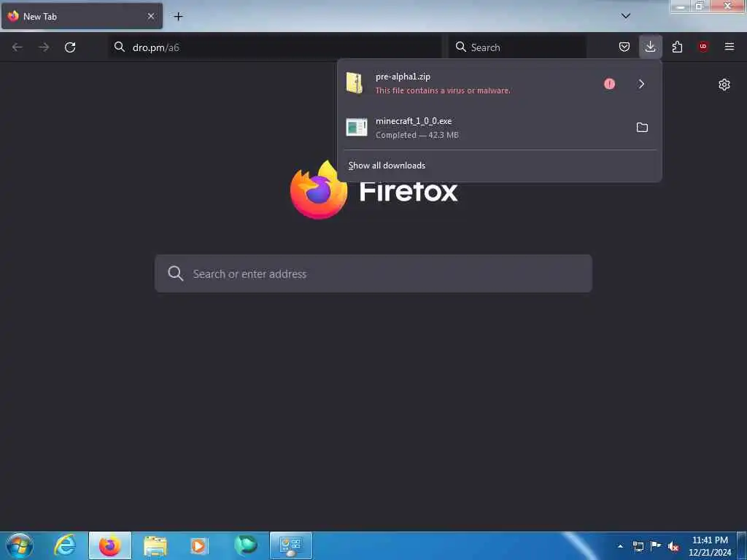Open the uBlock Origin extension icon

703,46
